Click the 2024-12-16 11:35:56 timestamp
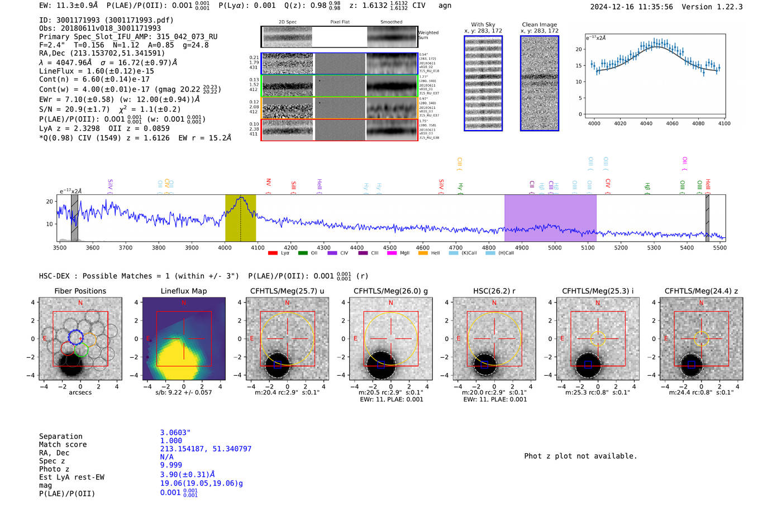 pos(632,7)
